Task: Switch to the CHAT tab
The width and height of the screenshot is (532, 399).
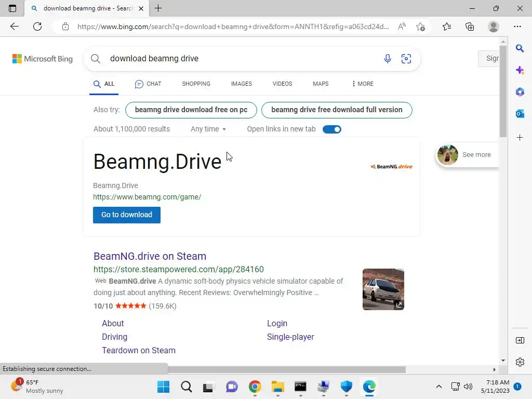Action: [x=148, y=84]
